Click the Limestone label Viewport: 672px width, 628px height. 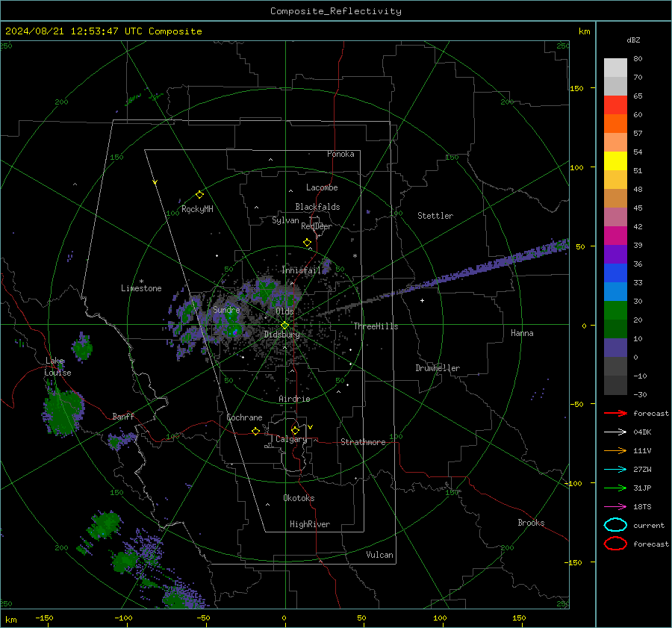coord(141,288)
